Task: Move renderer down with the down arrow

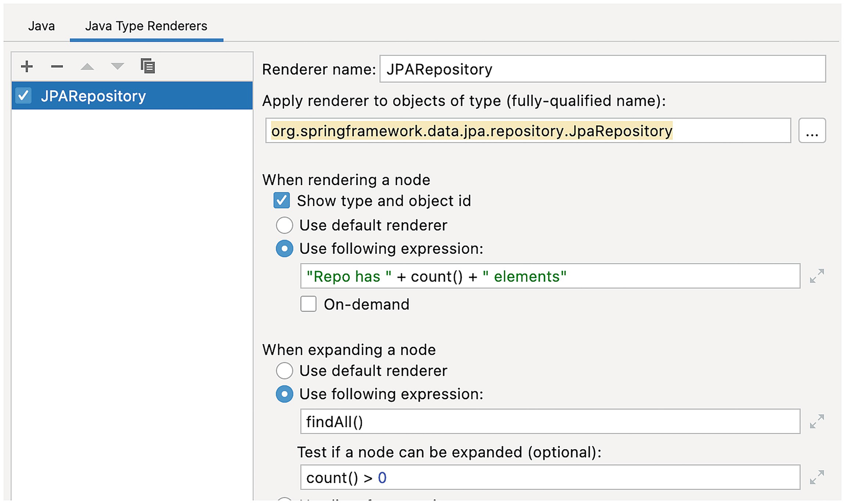Action: pos(117,66)
